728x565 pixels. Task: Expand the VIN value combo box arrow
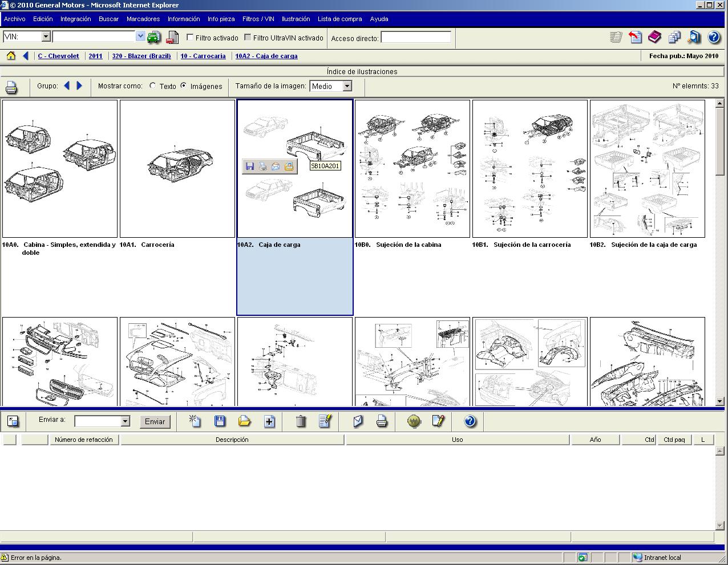coord(140,36)
